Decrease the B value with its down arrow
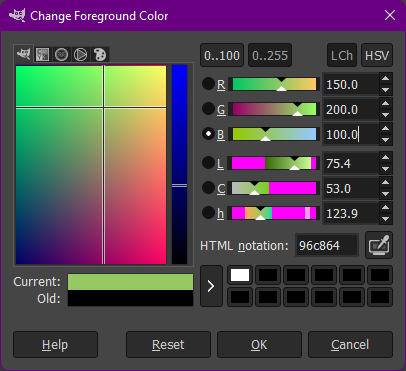The image size is (406, 371). pos(386,140)
